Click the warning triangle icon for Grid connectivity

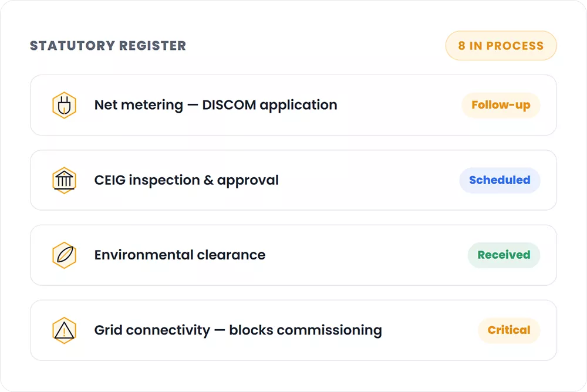pyautogui.click(x=65, y=330)
